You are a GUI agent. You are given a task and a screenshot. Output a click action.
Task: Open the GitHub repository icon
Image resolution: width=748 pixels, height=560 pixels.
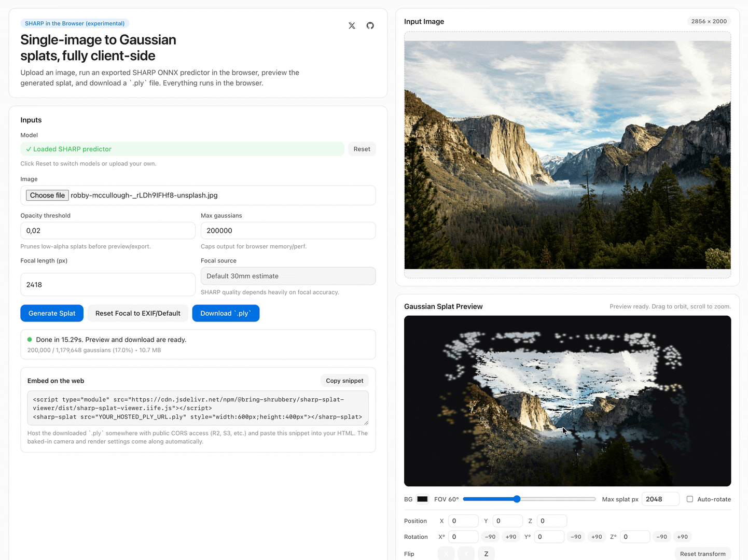370,25
